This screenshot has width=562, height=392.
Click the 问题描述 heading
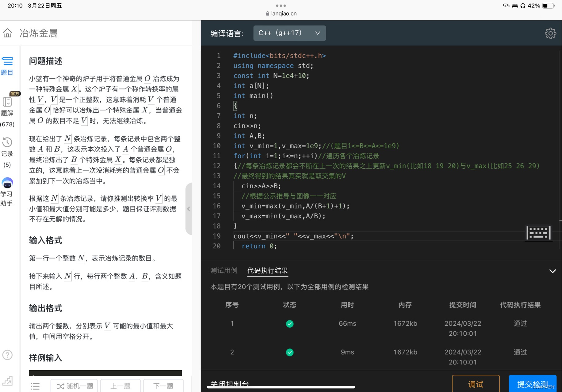(x=46, y=61)
